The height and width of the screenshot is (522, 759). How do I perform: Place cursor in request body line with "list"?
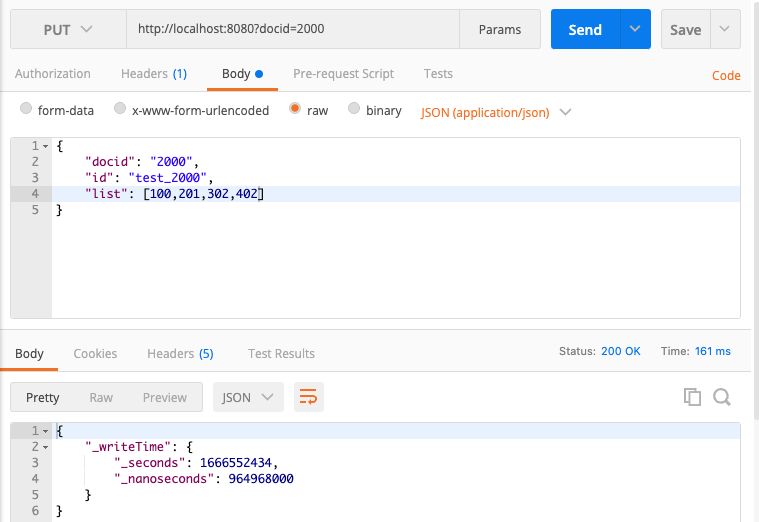tap(395, 194)
